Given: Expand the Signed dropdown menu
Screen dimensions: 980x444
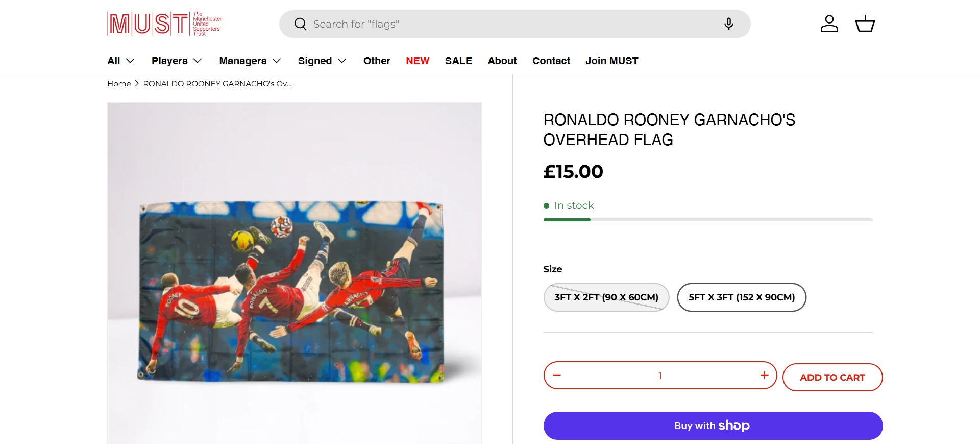Looking at the screenshot, I should click(x=322, y=61).
